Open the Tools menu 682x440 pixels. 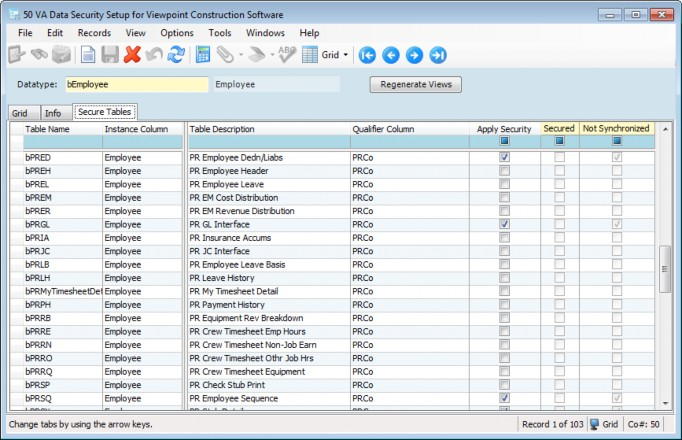point(220,33)
